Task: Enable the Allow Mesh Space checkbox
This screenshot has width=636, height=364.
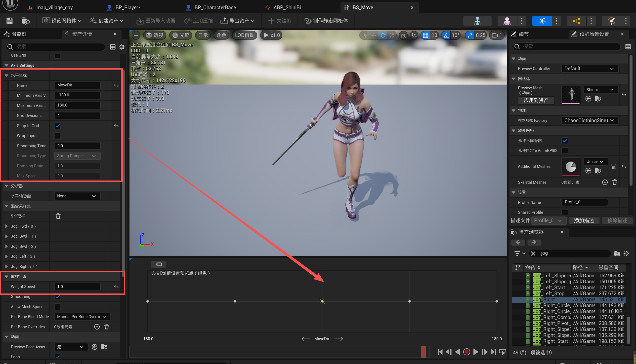Action: tap(58, 307)
